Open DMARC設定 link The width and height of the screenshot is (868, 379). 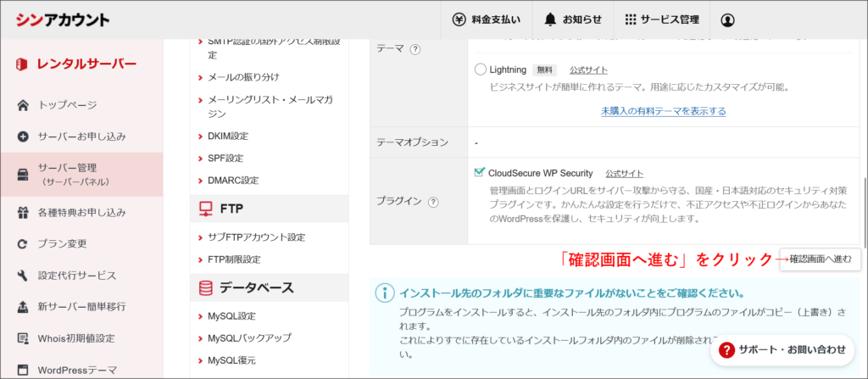pyautogui.click(x=233, y=181)
